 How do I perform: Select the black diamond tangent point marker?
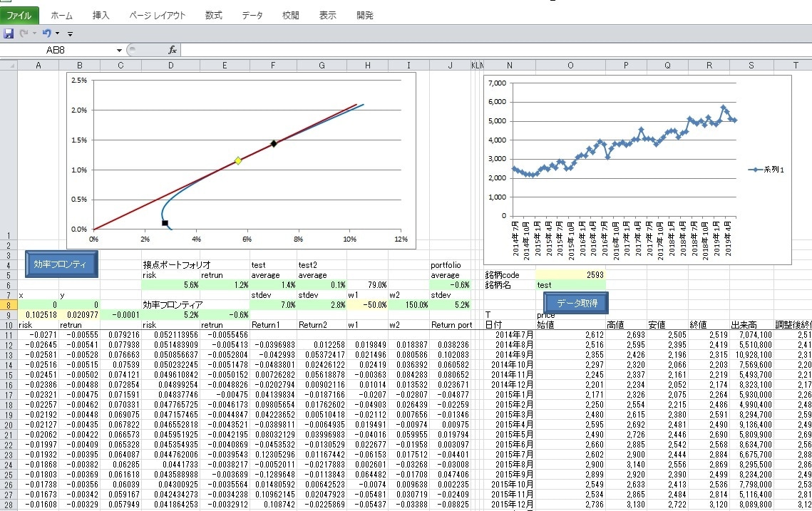coord(274,143)
